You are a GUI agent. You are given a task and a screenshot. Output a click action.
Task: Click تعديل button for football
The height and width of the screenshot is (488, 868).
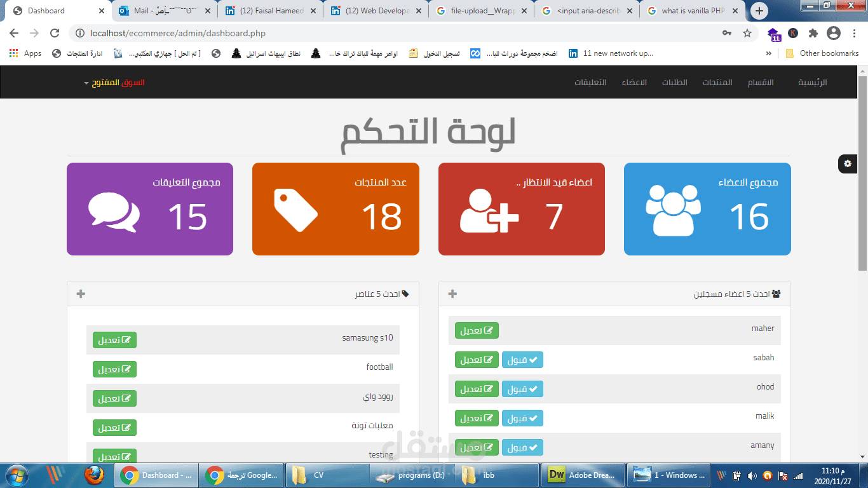click(x=114, y=369)
